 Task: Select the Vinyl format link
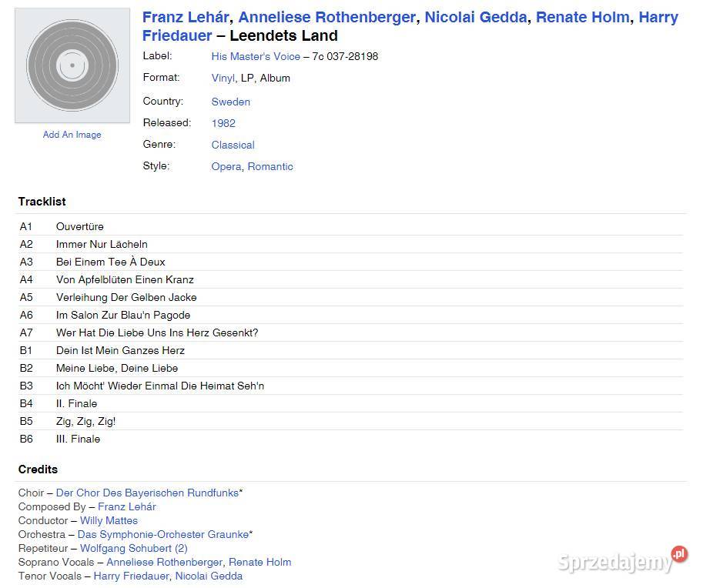pyautogui.click(x=223, y=78)
